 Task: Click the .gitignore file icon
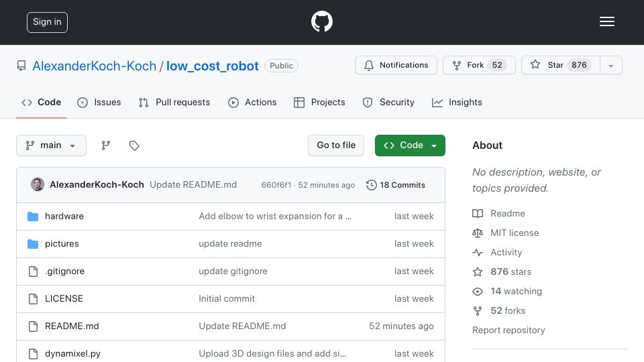coord(33,271)
